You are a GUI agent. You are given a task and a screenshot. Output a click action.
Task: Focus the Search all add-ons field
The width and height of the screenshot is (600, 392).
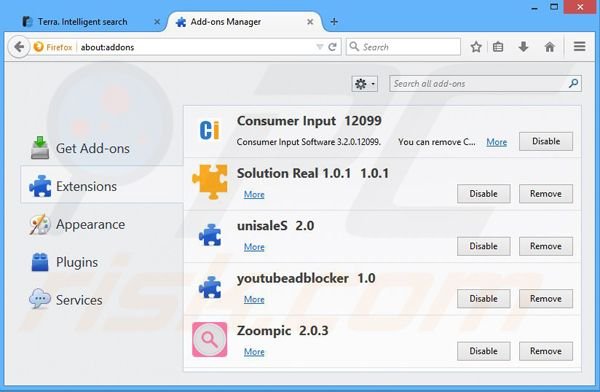485,83
